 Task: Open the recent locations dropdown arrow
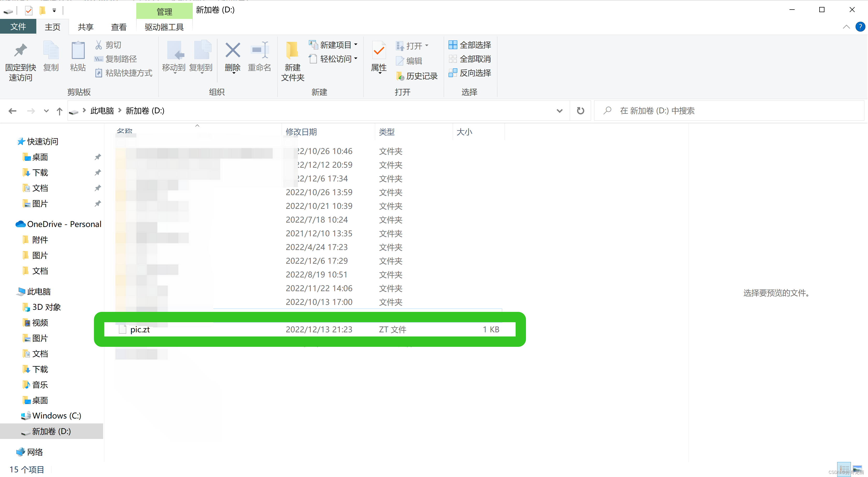pos(46,111)
